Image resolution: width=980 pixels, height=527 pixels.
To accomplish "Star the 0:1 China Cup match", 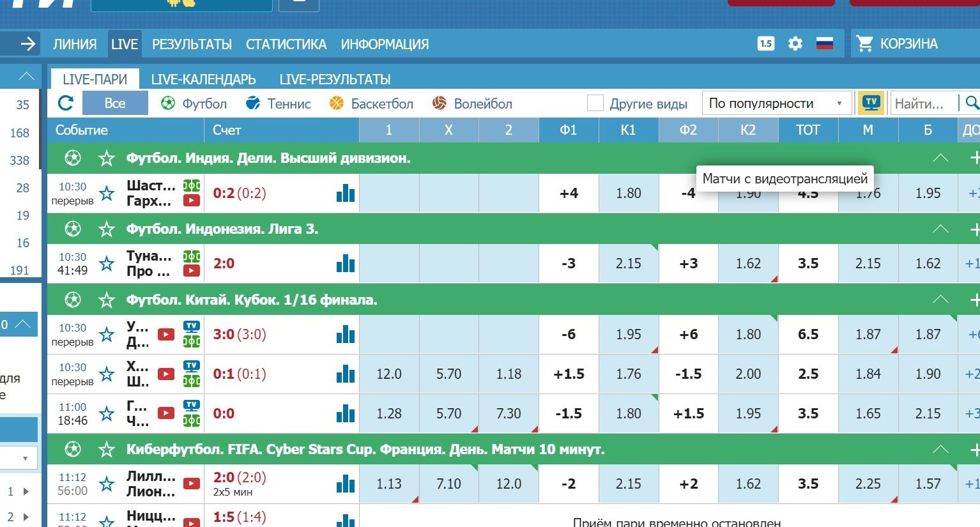I will click(106, 374).
